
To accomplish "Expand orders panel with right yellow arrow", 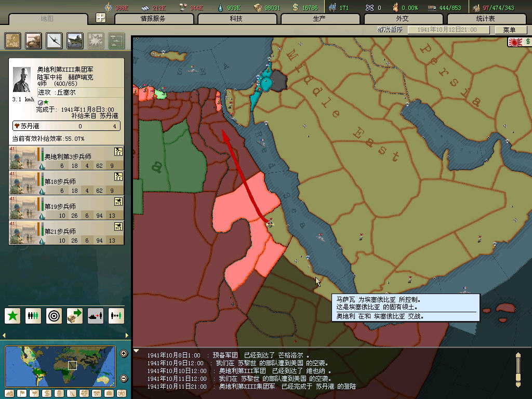I will pos(126,335).
